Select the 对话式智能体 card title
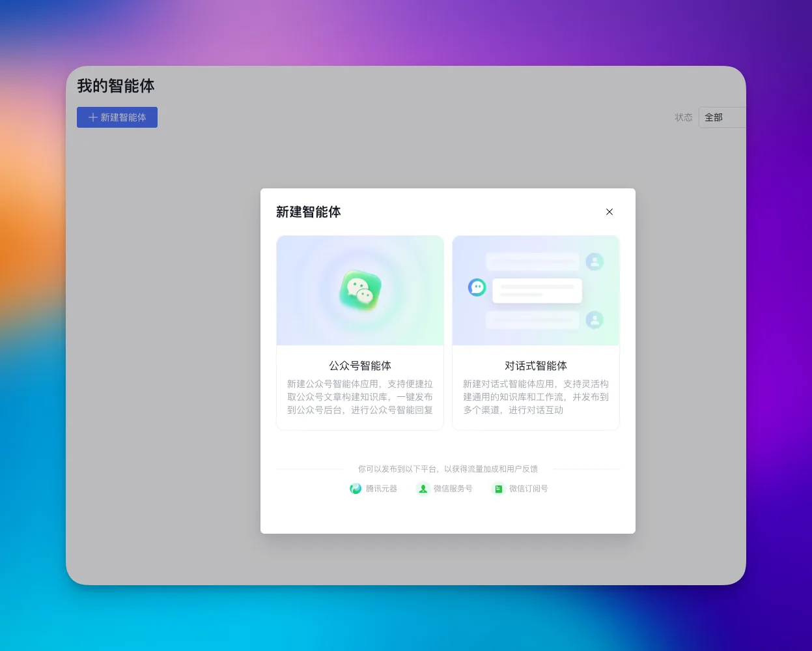The height and width of the screenshot is (651, 812). click(x=536, y=366)
